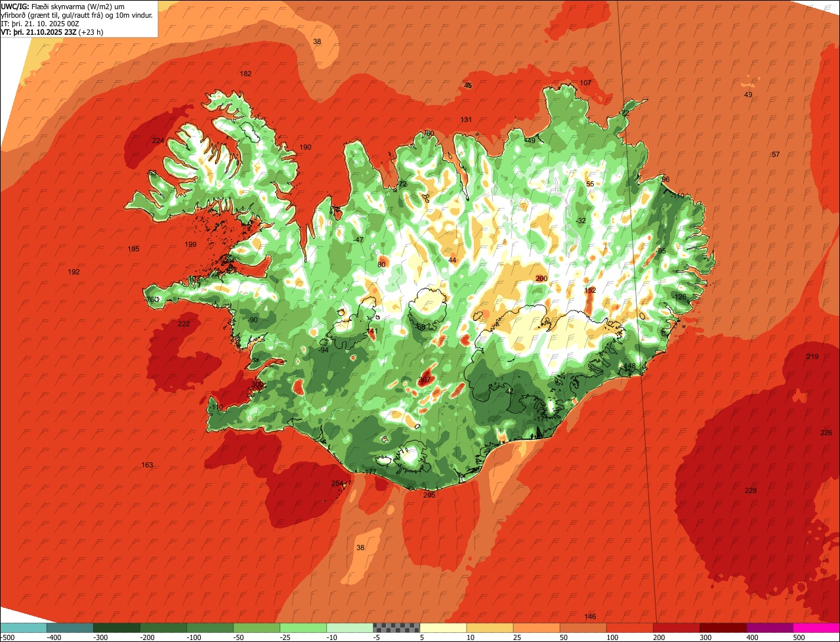This screenshot has height=642, width=840.
Task: Click the red-orange 100 to 200 legend swatch
Action: click(x=629, y=628)
